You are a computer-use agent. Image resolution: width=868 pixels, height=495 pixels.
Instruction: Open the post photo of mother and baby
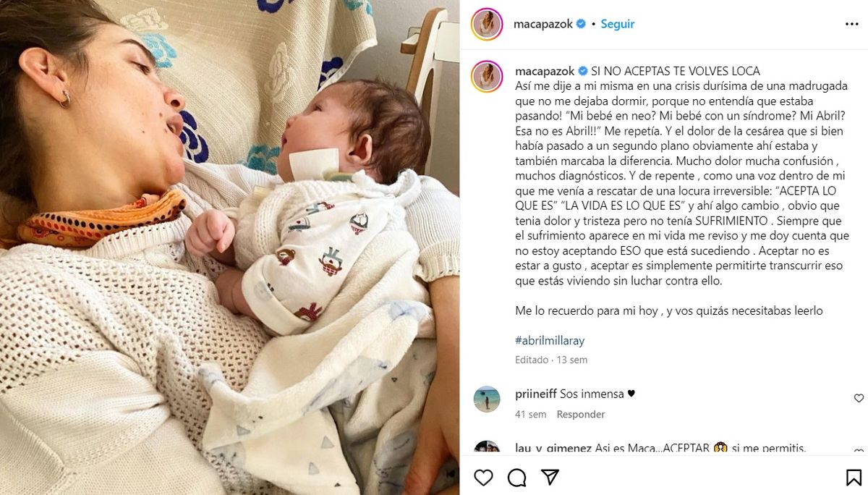tap(229, 247)
